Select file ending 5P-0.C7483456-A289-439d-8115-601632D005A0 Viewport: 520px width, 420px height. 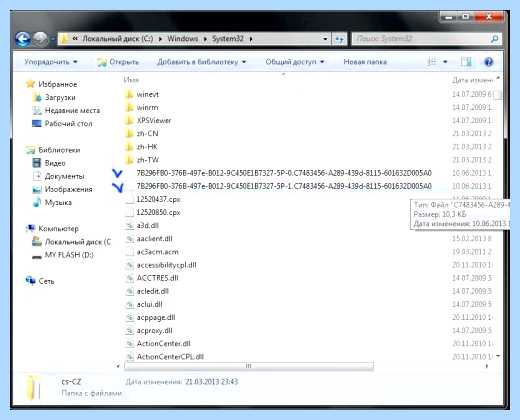(284, 173)
